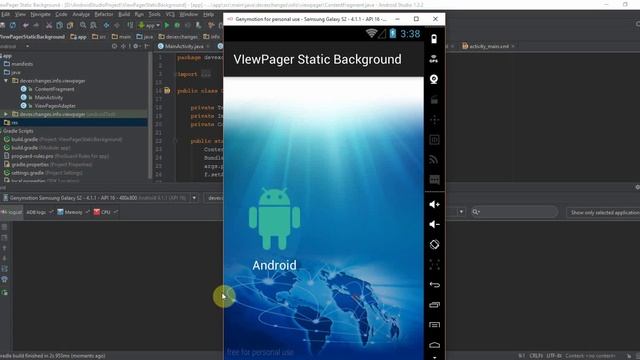Screen dimensions: 640x360
Task: Click Genymotion volume down button
Action: 434,224
